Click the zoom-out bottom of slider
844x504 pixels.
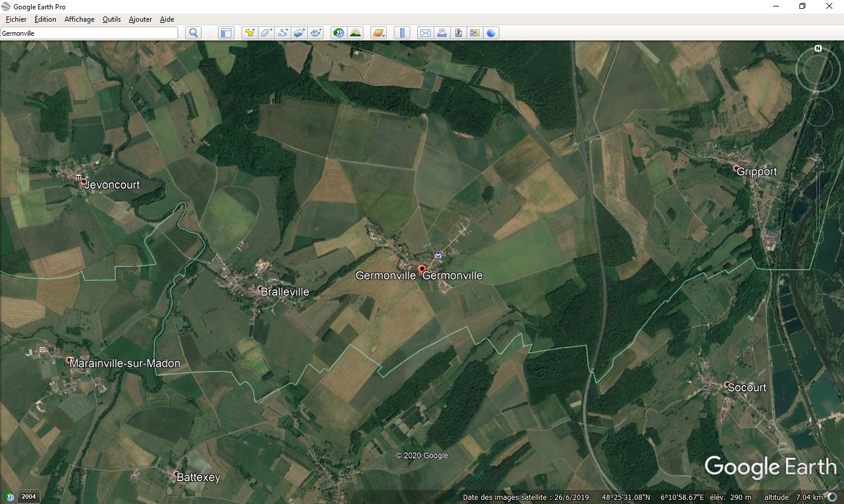coord(818,237)
